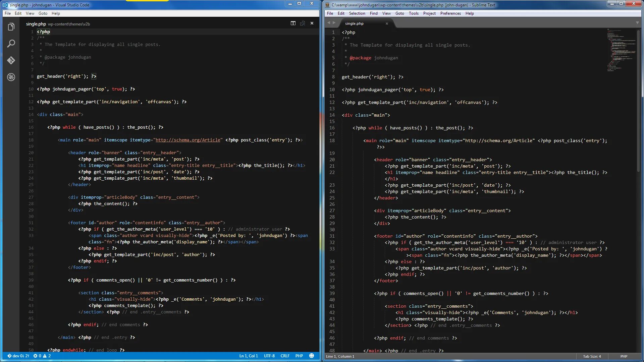Click the UTF-8 encoding in status bar
Screen dimensions: 644x362
tap(269, 356)
